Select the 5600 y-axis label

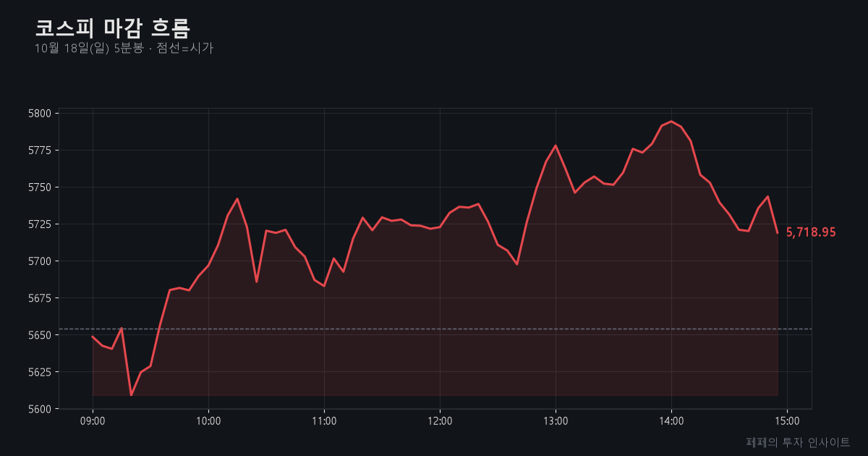click(40, 409)
